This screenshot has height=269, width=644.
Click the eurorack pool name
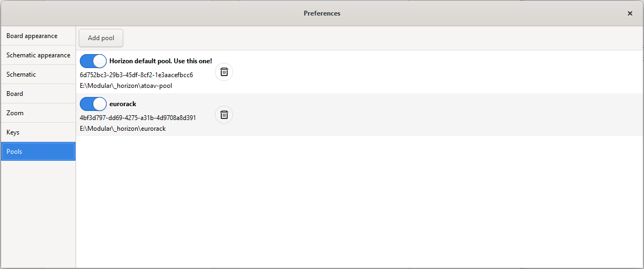pos(126,104)
